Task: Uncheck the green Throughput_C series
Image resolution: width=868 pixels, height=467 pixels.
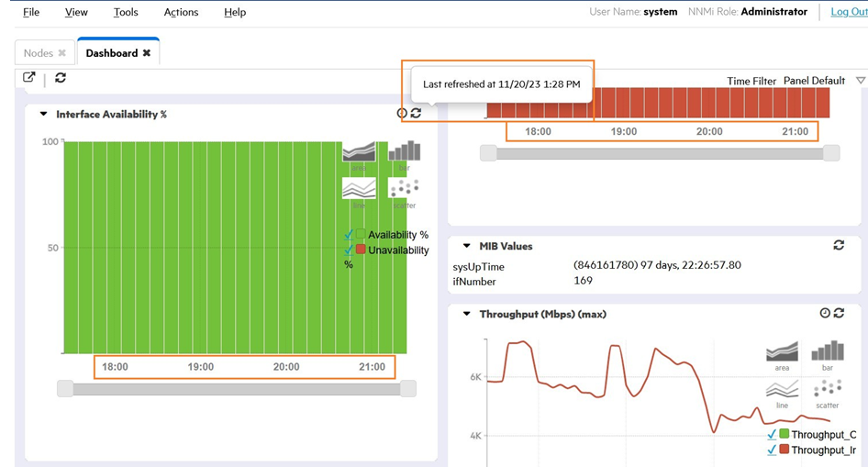Action: pos(772,434)
